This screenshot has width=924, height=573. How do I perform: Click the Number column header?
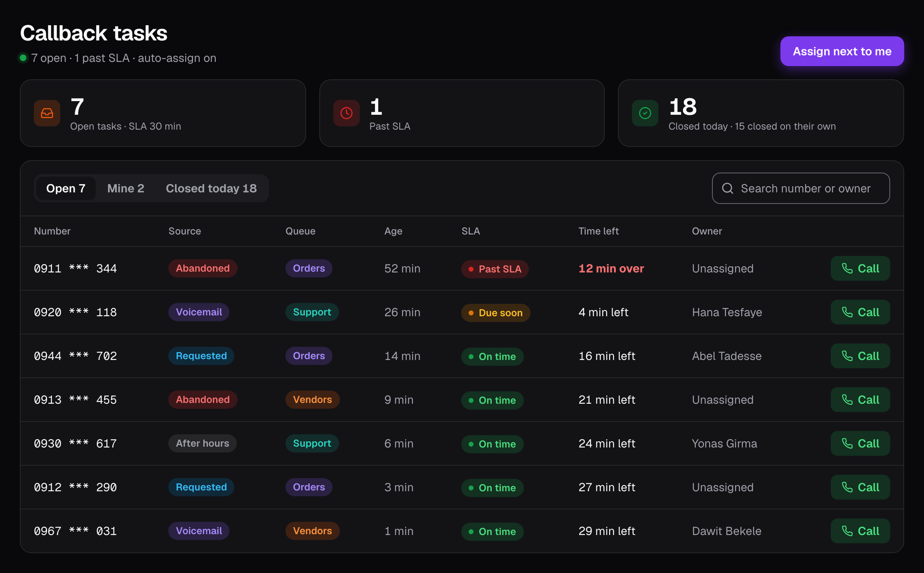pos(52,231)
